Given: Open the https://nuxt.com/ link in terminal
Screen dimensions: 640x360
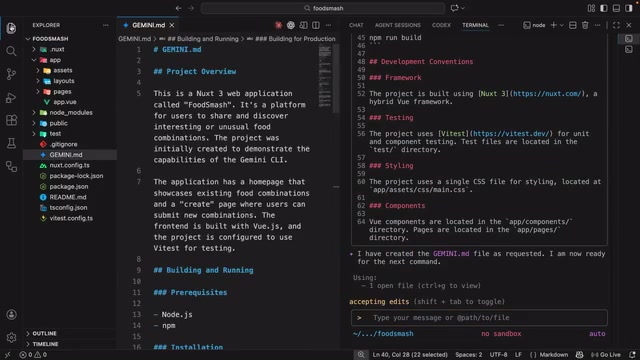Looking at the screenshot, I should click(547, 94).
